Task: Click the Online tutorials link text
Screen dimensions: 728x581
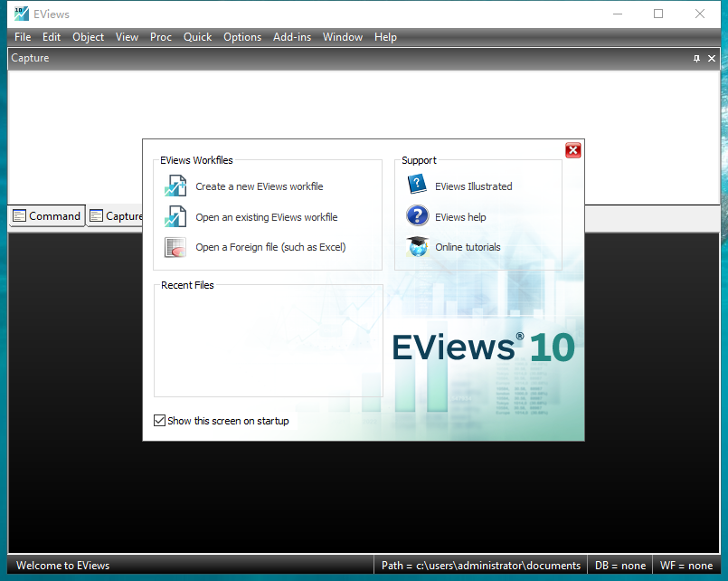Action: click(468, 247)
